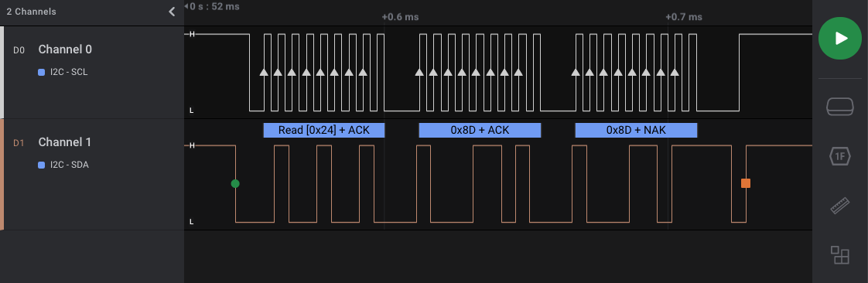
Task: Collapse the channels sidebar chevron
Action: [x=172, y=12]
